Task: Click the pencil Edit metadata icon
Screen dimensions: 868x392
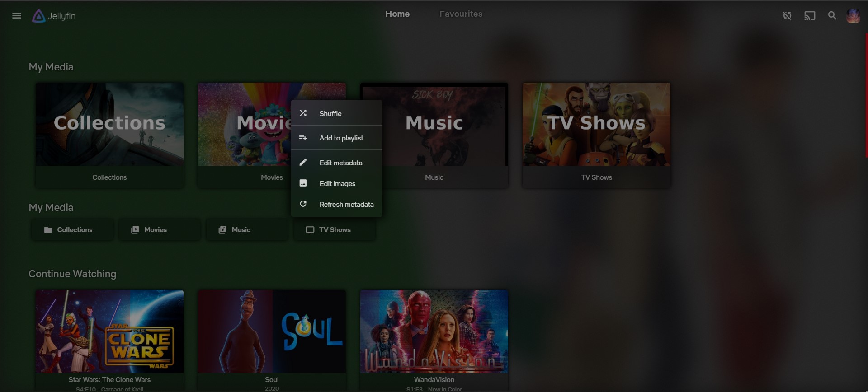Action: 303,163
